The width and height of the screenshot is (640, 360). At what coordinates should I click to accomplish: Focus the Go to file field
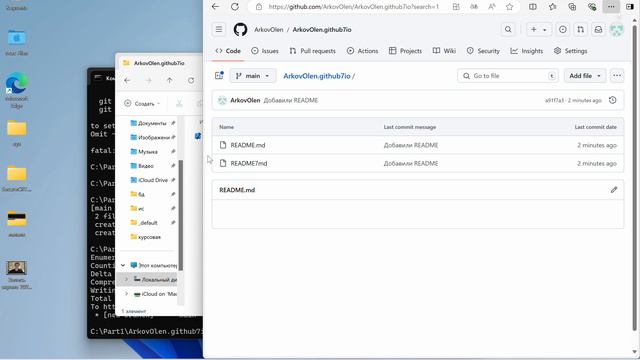coord(508,76)
